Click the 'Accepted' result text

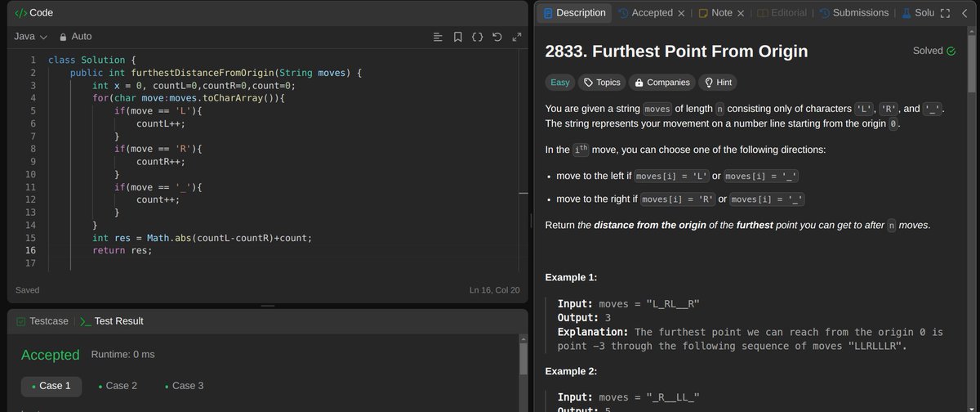click(x=50, y=355)
